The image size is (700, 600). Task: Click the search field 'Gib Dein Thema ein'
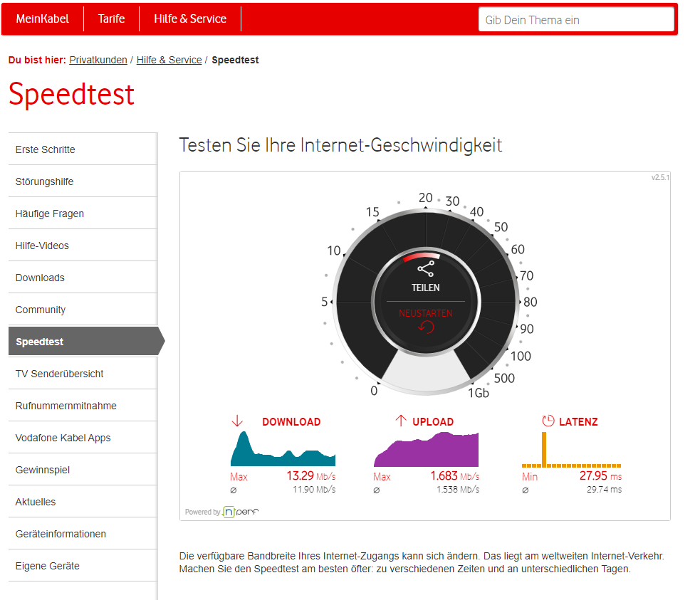[x=576, y=20]
